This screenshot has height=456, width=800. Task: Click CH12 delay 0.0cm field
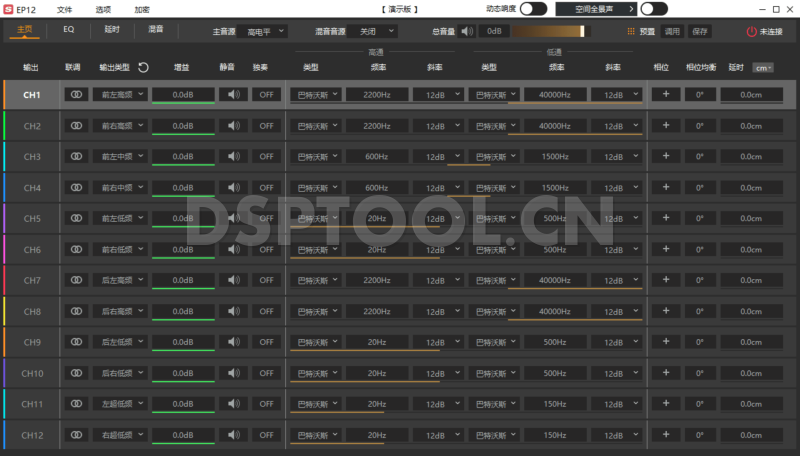click(752, 435)
